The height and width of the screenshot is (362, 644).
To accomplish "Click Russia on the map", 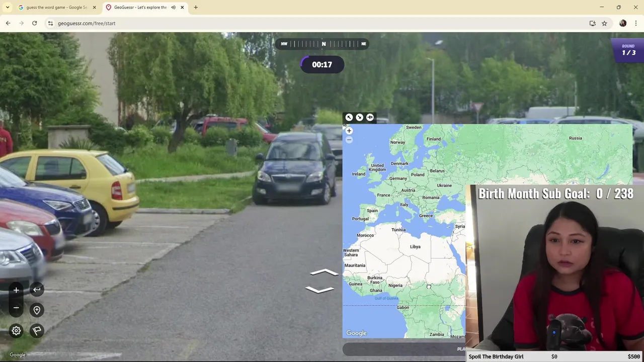I will click(575, 138).
